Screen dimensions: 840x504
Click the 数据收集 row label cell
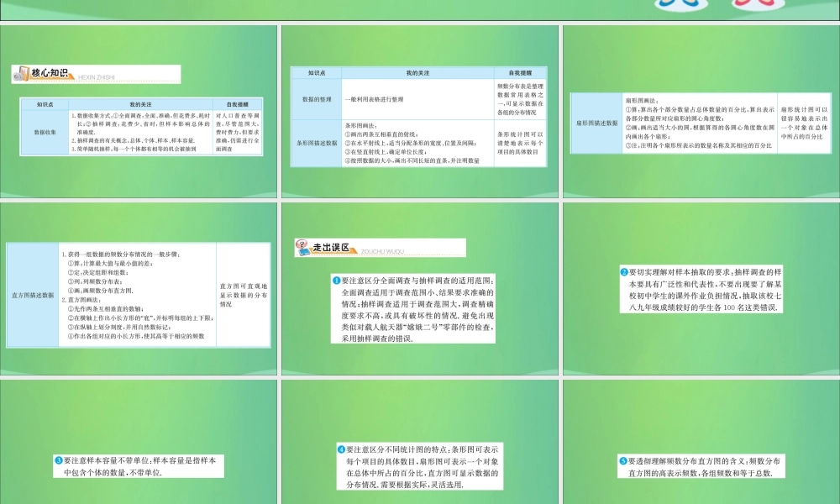(45, 132)
